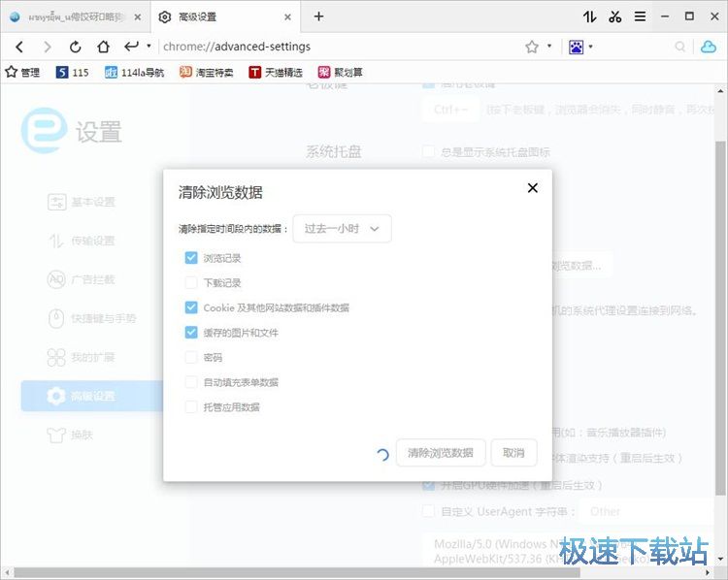
Task: Open the 管理 bookmarks manager
Action: coord(22,72)
